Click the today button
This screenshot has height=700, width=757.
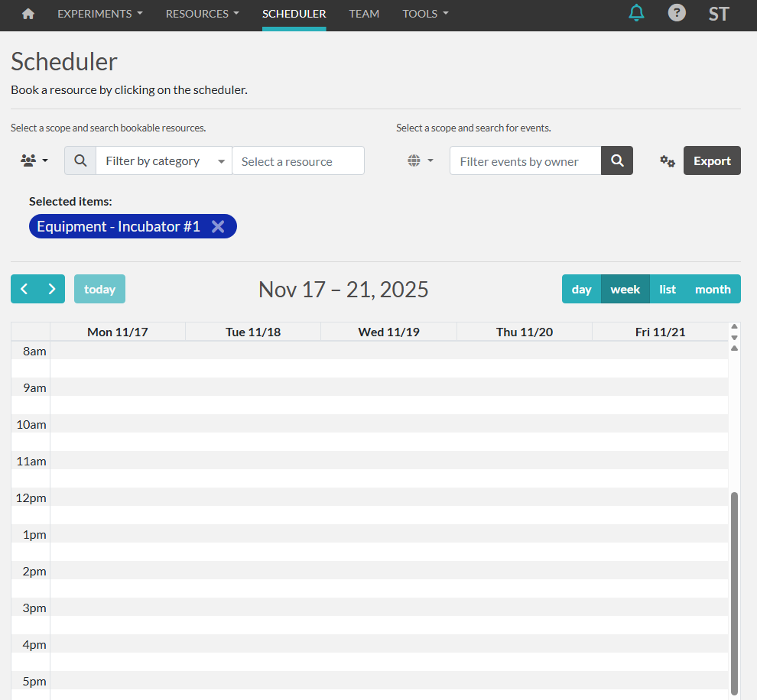pos(99,289)
